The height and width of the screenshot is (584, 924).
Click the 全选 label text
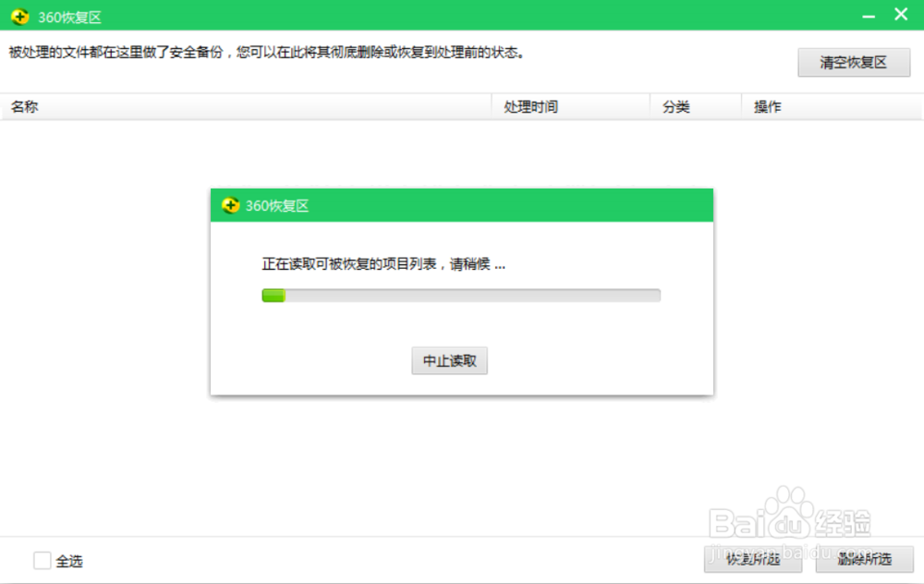pyautogui.click(x=69, y=561)
